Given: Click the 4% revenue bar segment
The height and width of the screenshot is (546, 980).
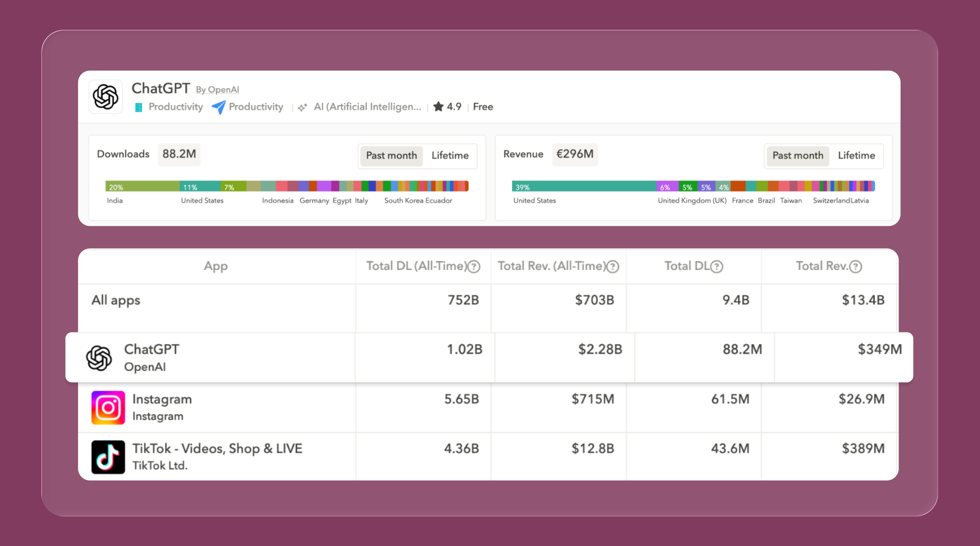Looking at the screenshot, I should (723, 186).
